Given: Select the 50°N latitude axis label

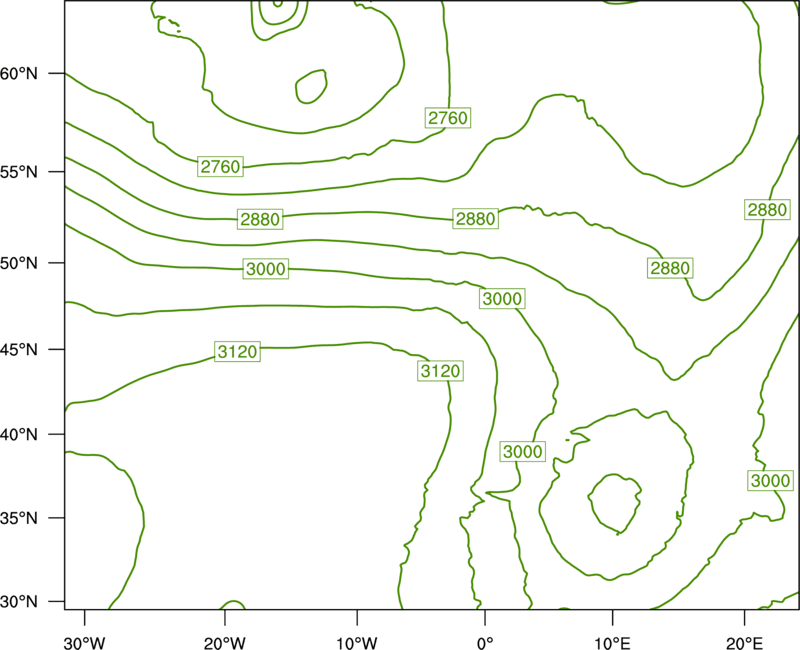Looking at the screenshot, I should click(19, 263).
